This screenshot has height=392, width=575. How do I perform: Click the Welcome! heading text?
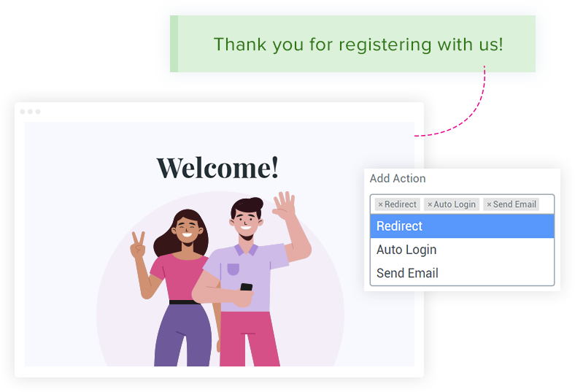[218, 168]
